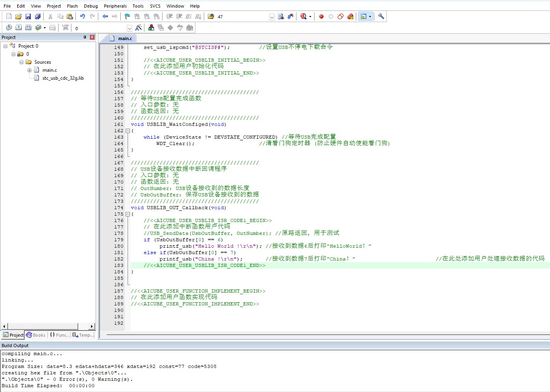Image resolution: width=550 pixels, height=392 pixels.
Task: Switch to the Functions tab
Action: pos(59,335)
